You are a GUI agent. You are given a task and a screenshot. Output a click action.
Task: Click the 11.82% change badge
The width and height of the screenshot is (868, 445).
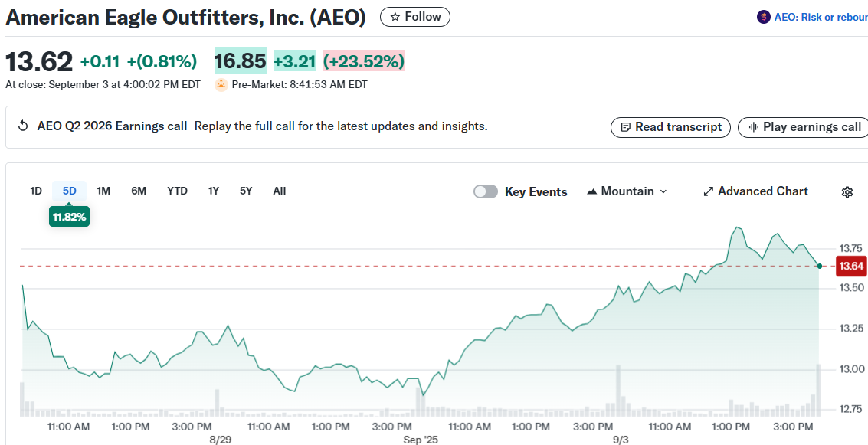(x=69, y=218)
